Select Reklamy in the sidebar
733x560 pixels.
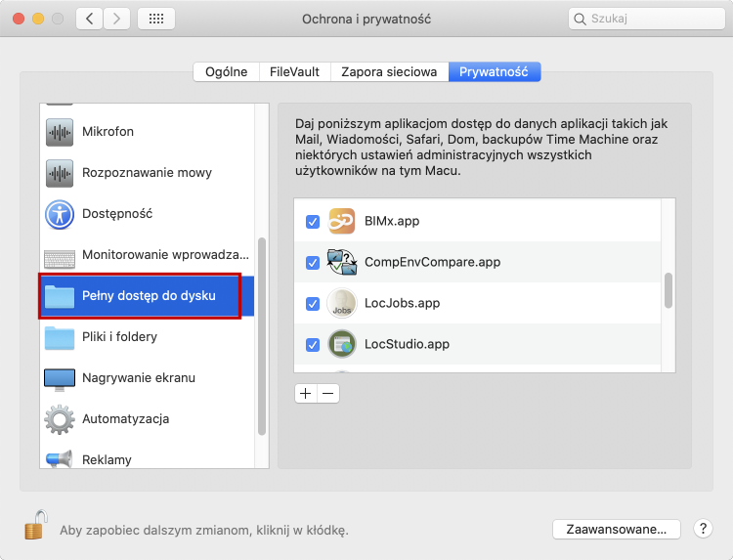(148, 455)
